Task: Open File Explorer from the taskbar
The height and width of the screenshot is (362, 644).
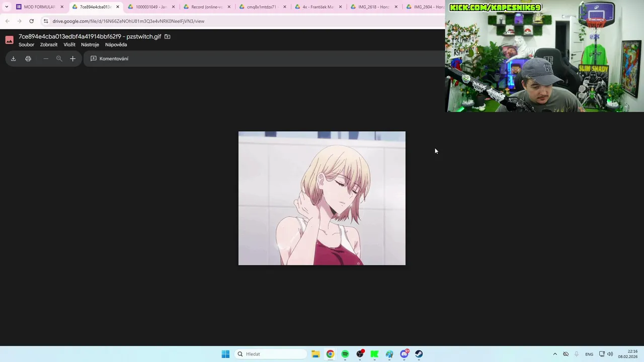Action: (x=315, y=354)
